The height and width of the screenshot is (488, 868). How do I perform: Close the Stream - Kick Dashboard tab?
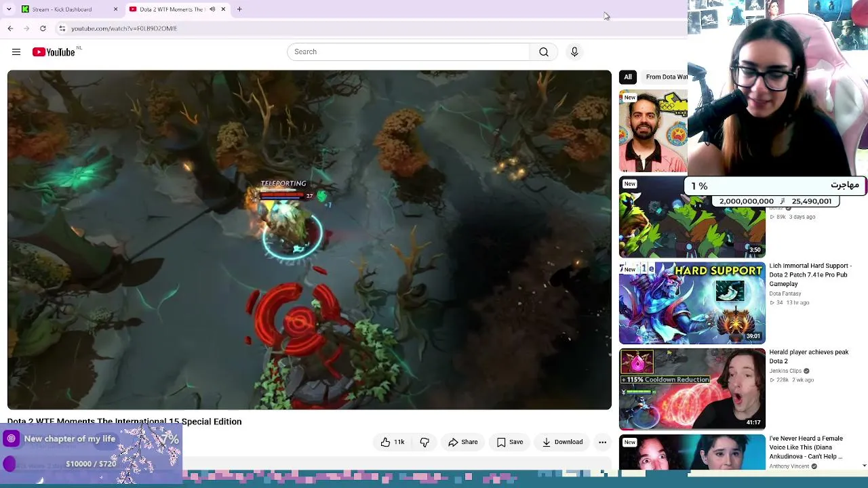pyautogui.click(x=115, y=9)
